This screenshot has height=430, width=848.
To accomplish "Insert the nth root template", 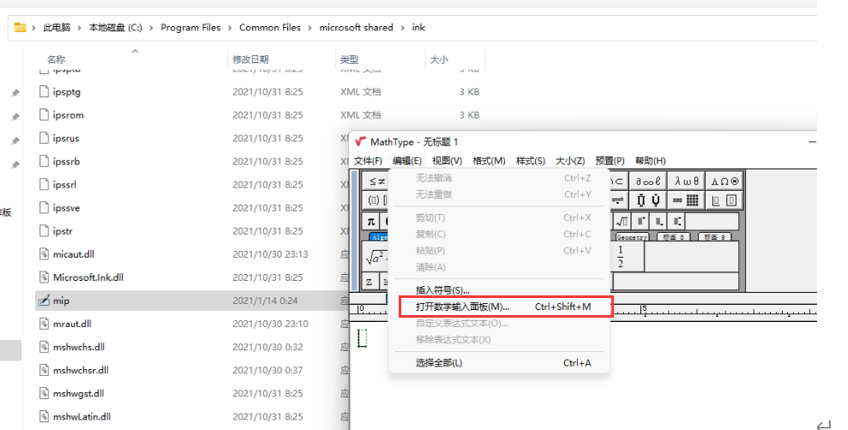I will [622, 221].
